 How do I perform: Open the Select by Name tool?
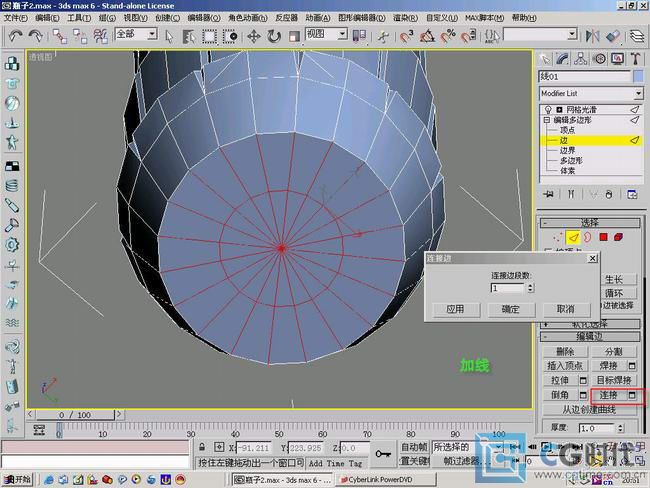(189, 36)
